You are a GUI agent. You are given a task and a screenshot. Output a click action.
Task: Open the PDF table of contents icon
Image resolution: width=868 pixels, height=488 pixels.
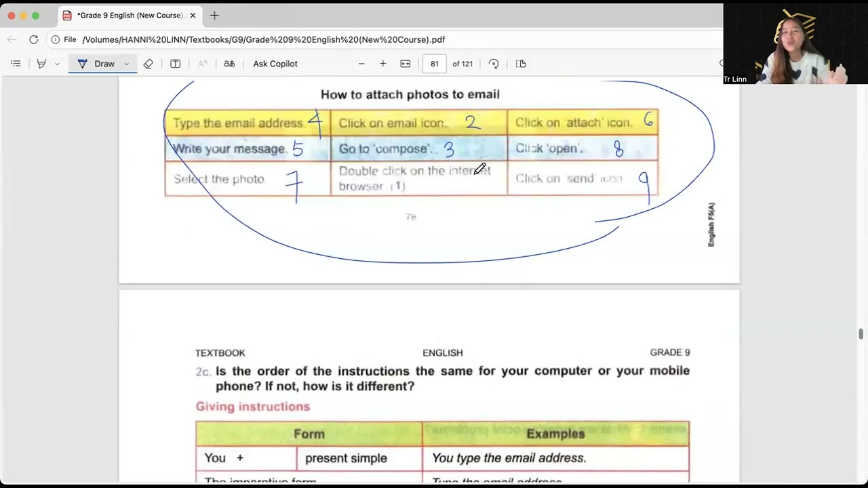(x=16, y=64)
